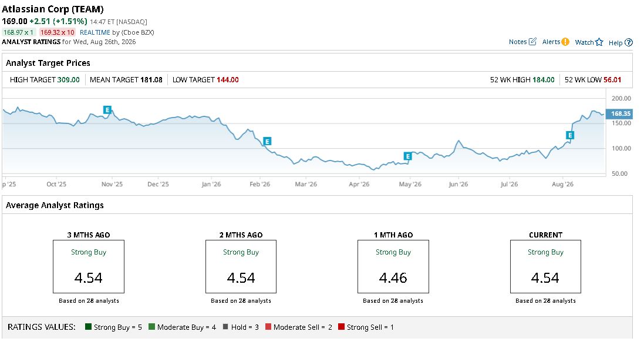
Task: Click the 3 MTHS AGO rating box
Action: pos(88,266)
